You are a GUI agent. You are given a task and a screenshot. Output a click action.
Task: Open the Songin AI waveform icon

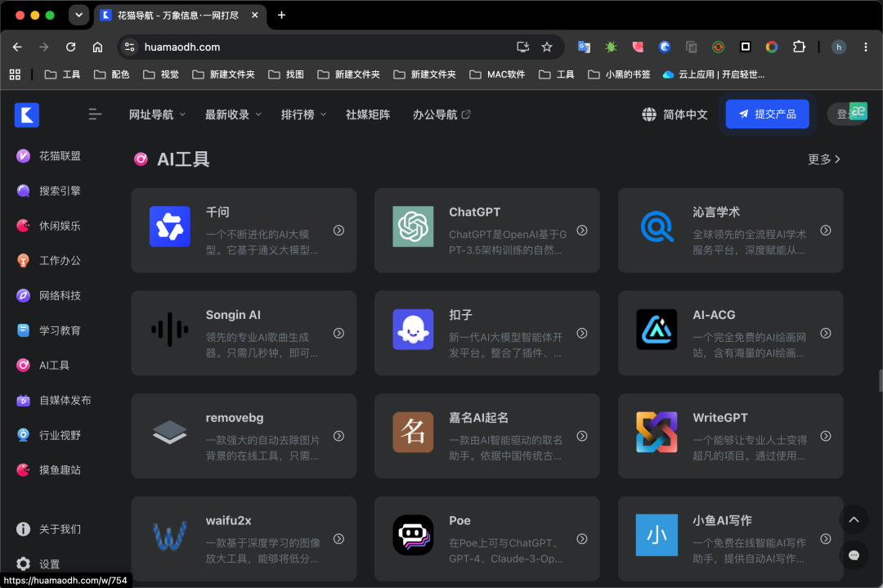tap(169, 330)
